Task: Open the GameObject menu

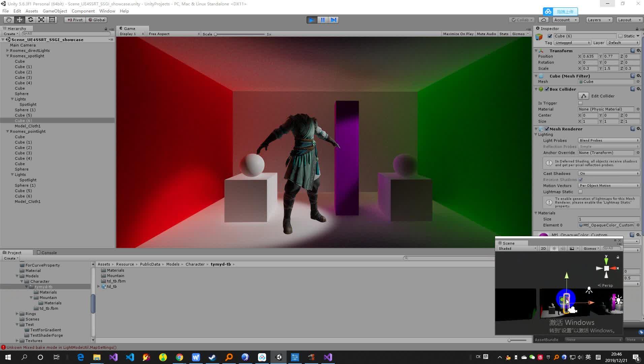Action: click(x=55, y=11)
